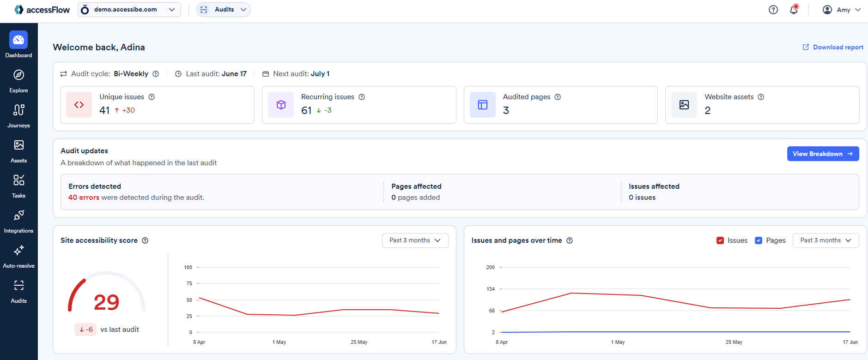The image size is (868, 360).
Task: Click the Last audit clock icon
Action: click(178, 74)
